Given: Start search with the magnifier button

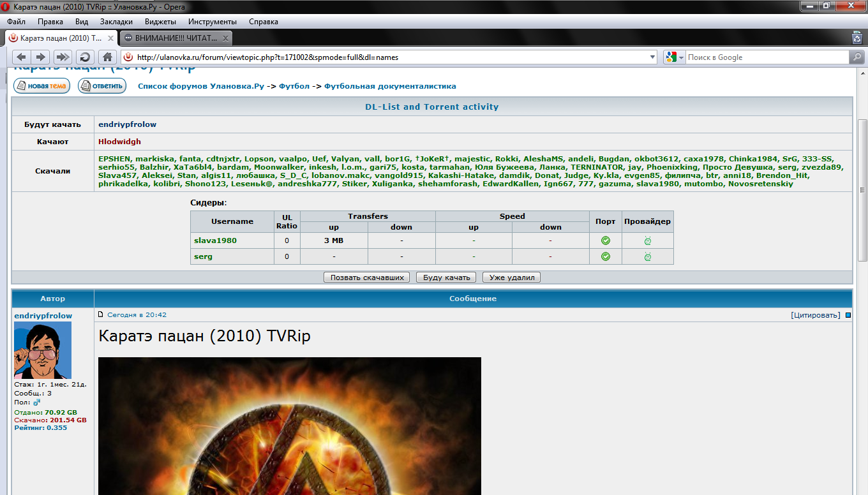Looking at the screenshot, I should pos(857,57).
